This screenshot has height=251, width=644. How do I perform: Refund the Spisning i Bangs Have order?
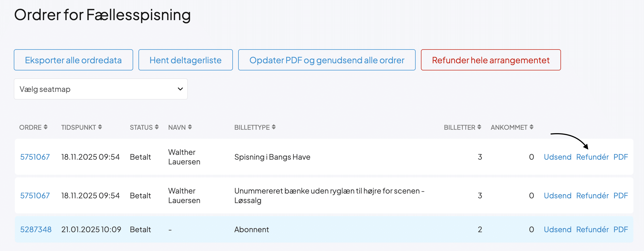pyautogui.click(x=592, y=157)
